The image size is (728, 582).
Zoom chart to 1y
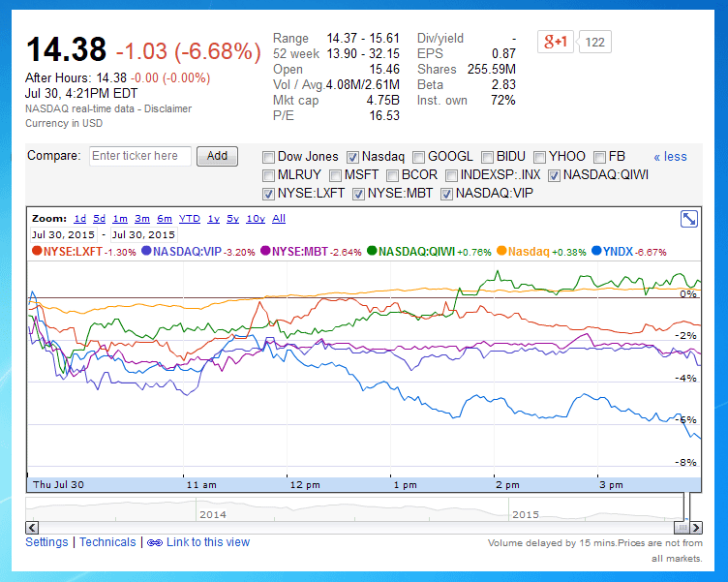point(214,219)
